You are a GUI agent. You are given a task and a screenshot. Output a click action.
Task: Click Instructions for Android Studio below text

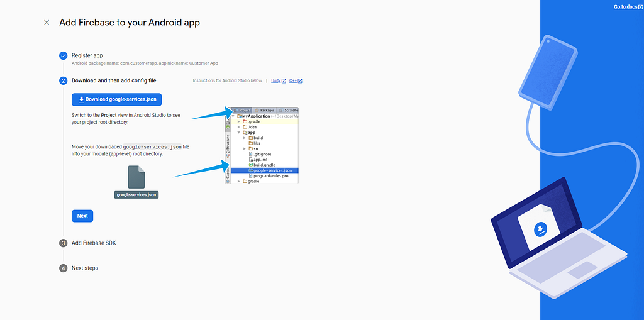227,80
